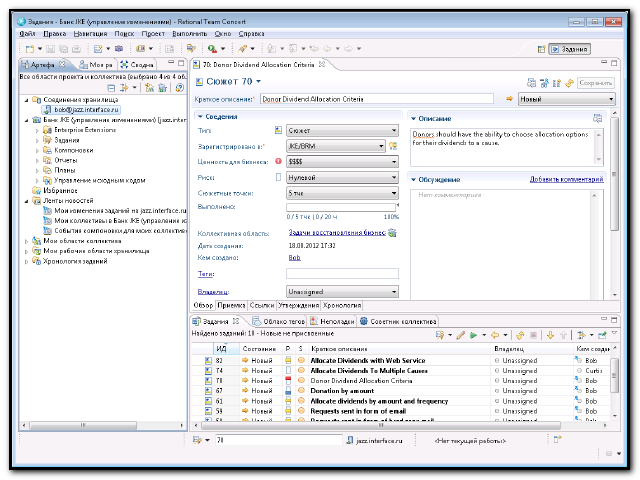This screenshot has height=480, width=640.
Task: Click the save icon in main toolbar
Action: (x=50, y=49)
